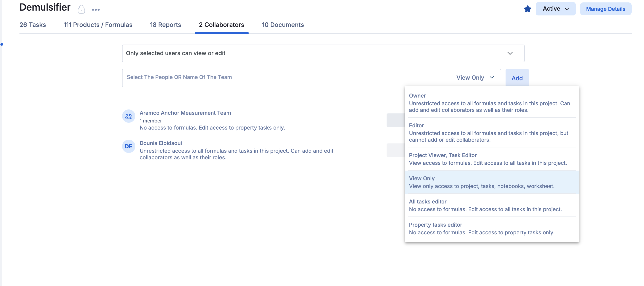Go to the 18 Reports tab
Screen dimensions: 644x286
pyautogui.click(x=165, y=25)
